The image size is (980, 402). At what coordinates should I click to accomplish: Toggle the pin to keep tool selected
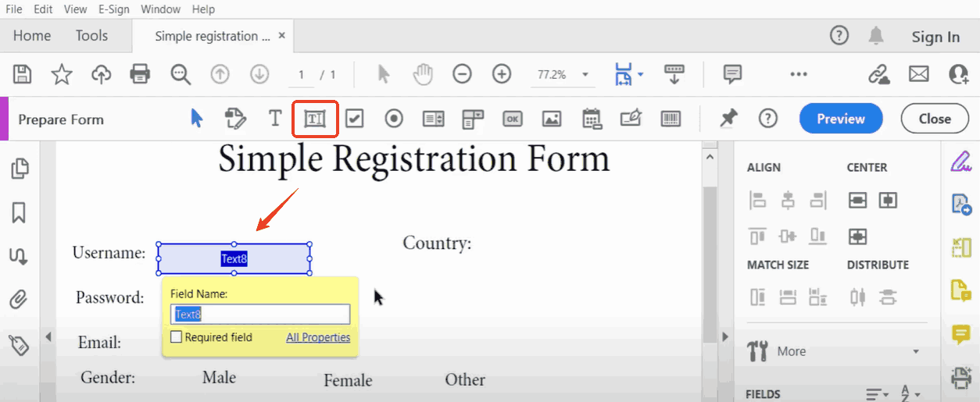pos(728,119)
